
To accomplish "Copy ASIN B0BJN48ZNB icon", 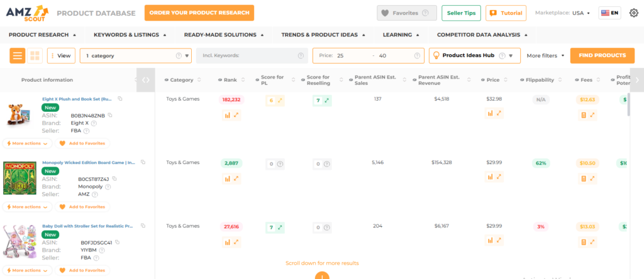I will coord(109,115).
